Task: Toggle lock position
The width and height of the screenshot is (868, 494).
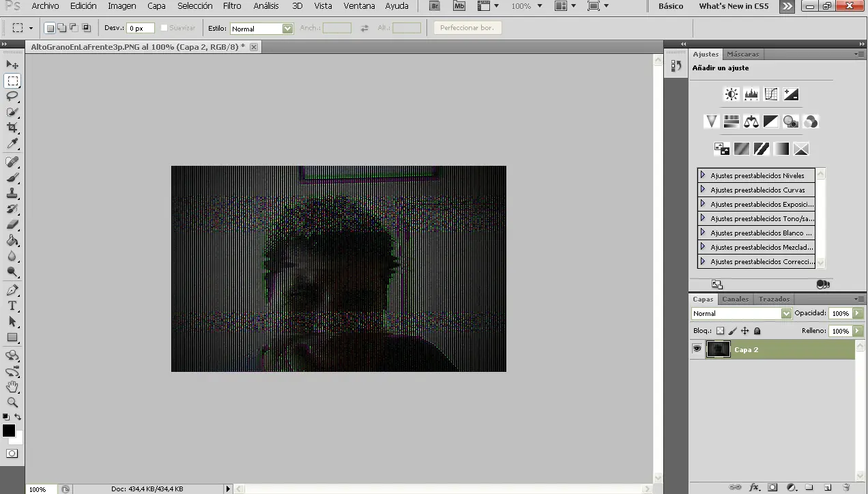Action: 744,331
